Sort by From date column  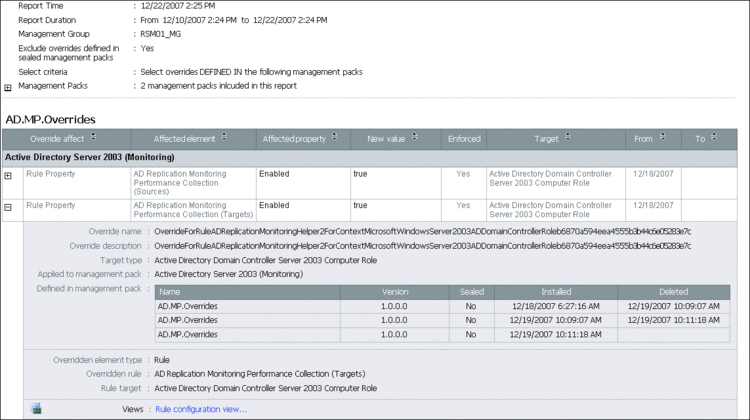pos(660,138)
